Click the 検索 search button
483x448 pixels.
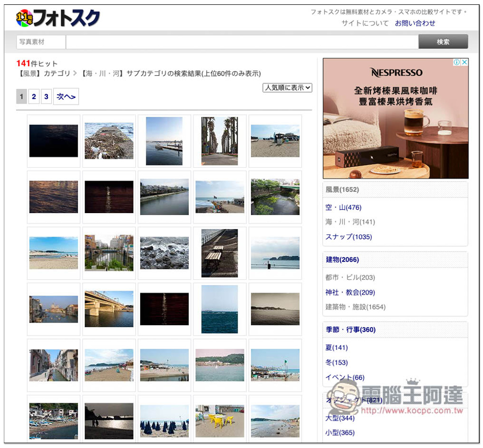443,42
